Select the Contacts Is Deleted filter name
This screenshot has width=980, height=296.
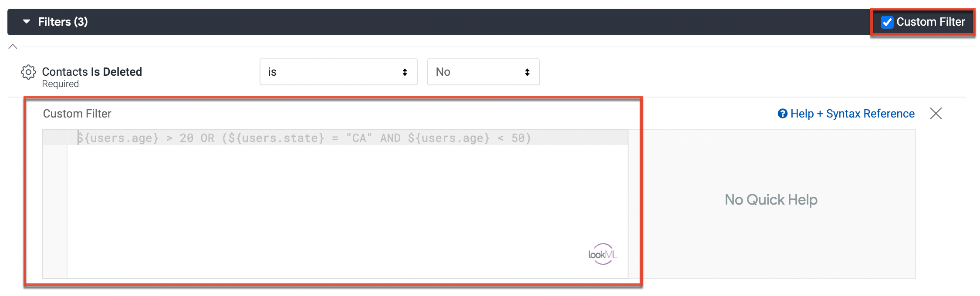click(92, 71)
